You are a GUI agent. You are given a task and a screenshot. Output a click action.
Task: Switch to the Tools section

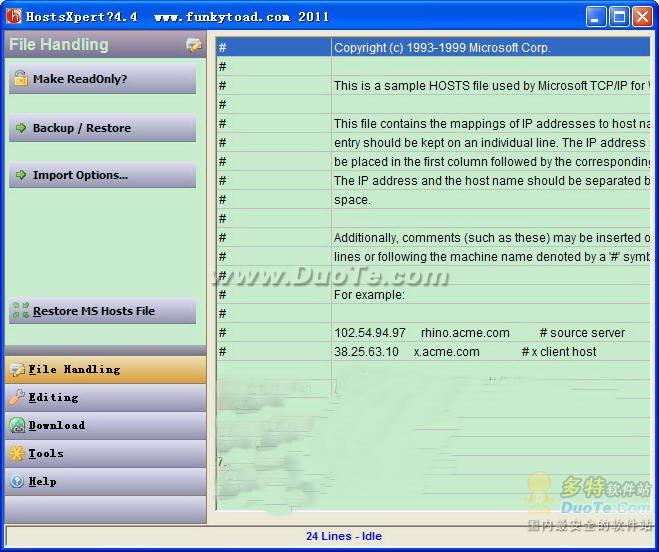tap(105, 454)
